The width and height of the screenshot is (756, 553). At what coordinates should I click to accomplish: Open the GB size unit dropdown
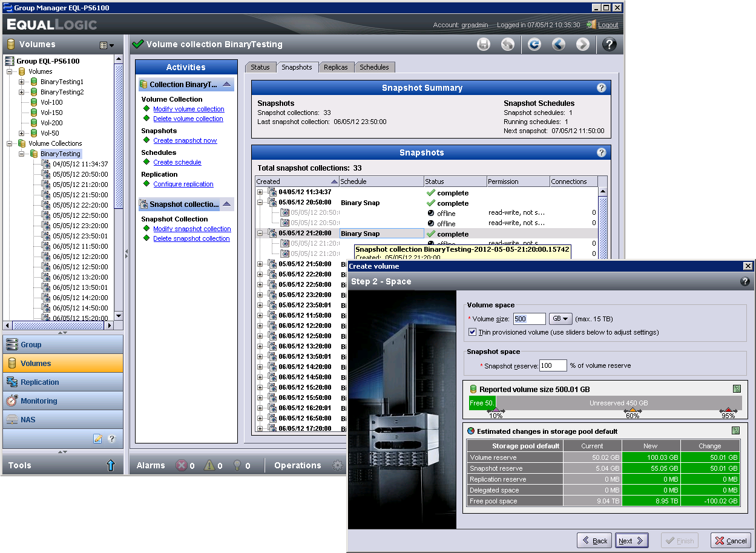(560, 319)
